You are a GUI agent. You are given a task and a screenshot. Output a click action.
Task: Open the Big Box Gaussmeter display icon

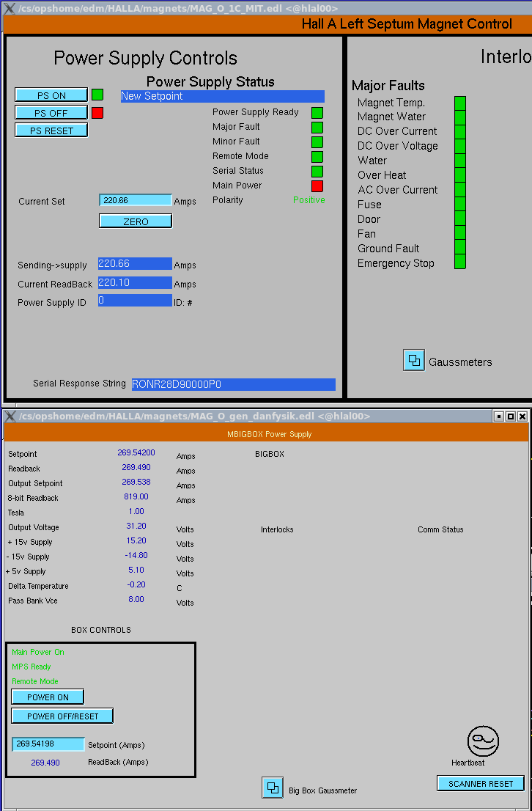pyautogui.click(x=273, y=788)
